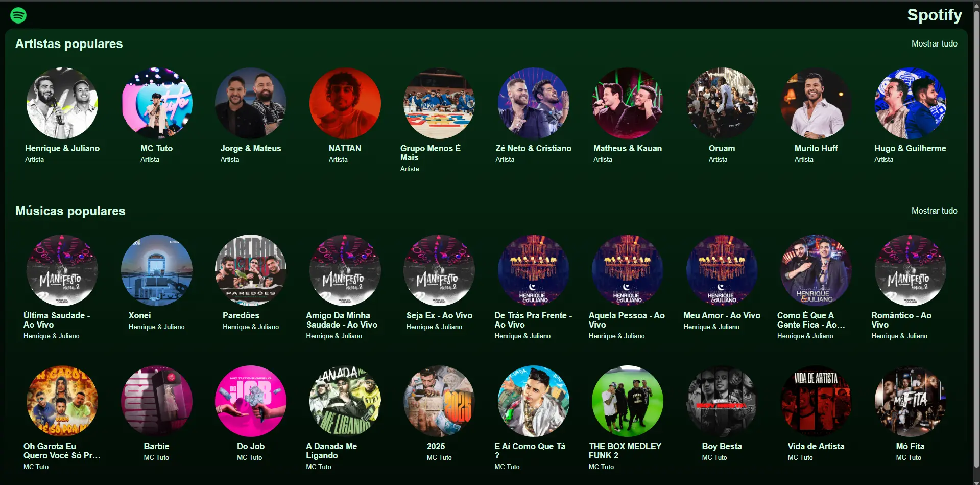Open Henrique & Juliano artist photo
This screenshot has width=980, height=485.
click(62, 103)
